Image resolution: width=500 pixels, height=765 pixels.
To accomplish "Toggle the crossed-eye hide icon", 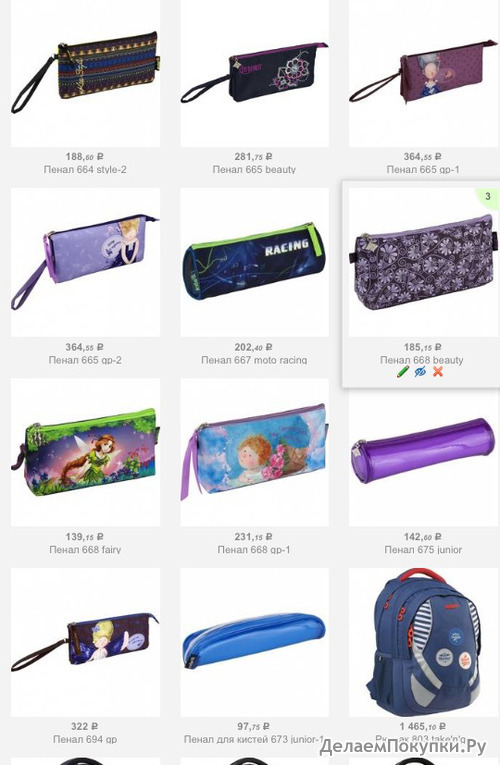I will pos(420,372).
